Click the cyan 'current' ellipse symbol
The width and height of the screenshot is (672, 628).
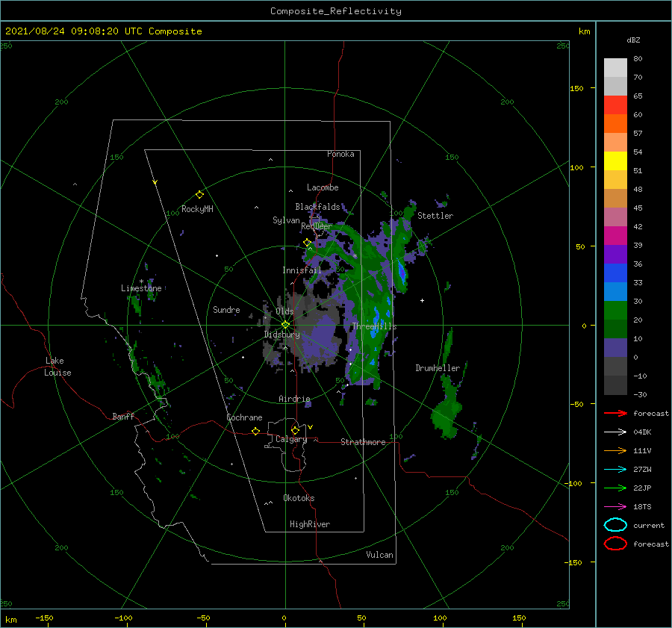click(x=615, y=525)
